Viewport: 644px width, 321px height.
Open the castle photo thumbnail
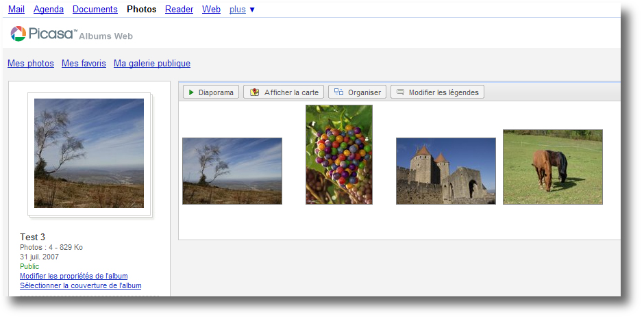[446, 171]
